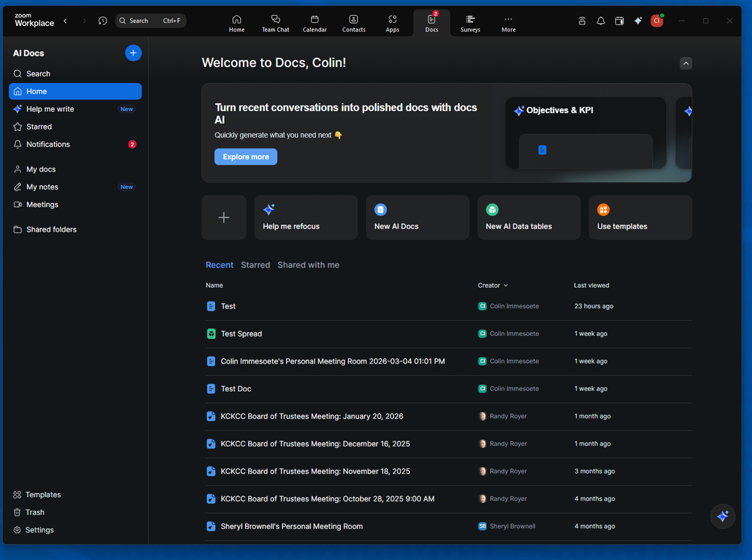
Task: Open the Calendar tab
Action: tap(314, 23)
